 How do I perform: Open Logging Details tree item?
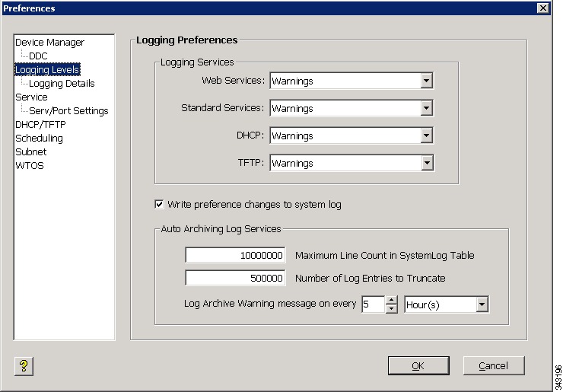click(x=62, y=84)
